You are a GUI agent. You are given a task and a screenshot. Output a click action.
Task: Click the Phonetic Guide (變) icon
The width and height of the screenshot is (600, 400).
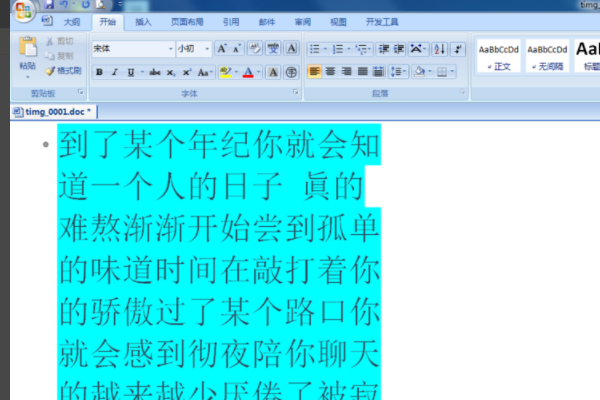point(273,49)
